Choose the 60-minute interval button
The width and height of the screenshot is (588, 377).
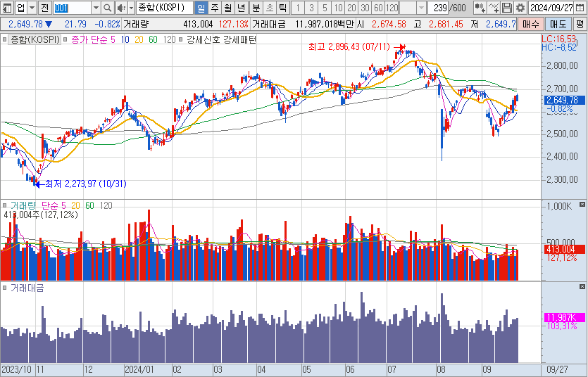tap(378, 8)
